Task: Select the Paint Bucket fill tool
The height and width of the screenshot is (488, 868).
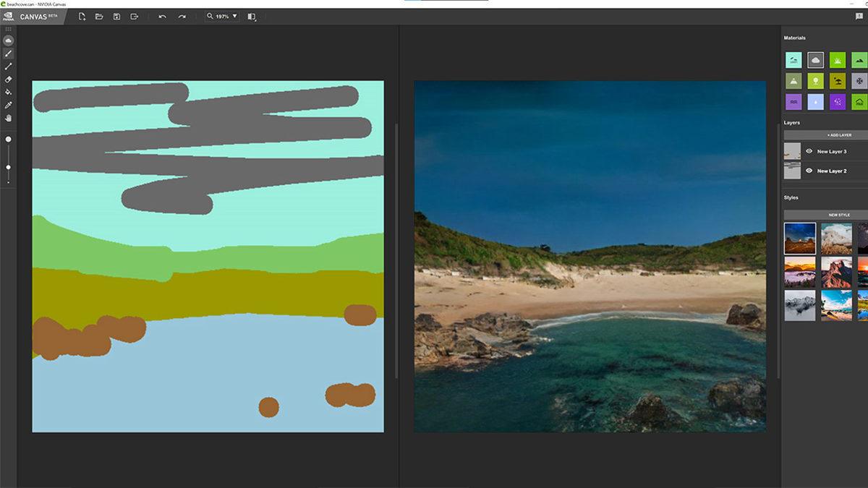Action: coord(9,92)
